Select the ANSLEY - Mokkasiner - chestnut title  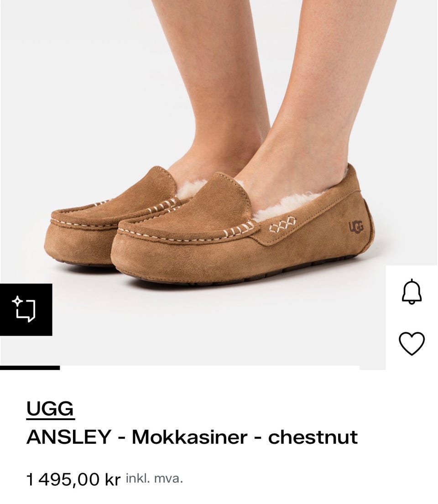[192, 437]
